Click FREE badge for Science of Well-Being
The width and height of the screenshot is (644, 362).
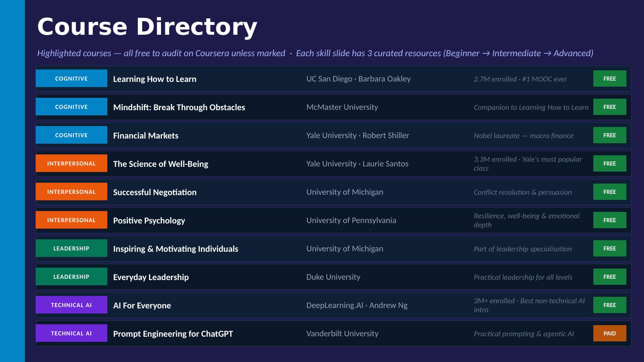[610, 163]
